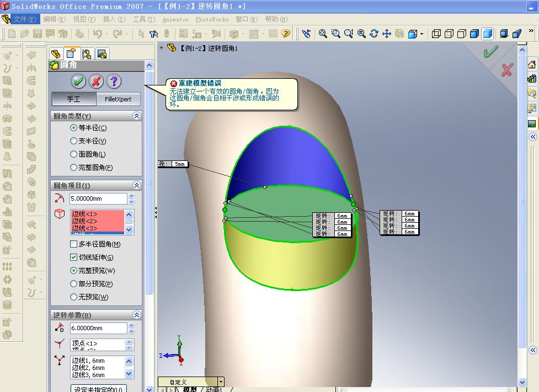Click the Standard Views cube icon
The height and width of the screenshot is (392, 539).
[413, 34]
